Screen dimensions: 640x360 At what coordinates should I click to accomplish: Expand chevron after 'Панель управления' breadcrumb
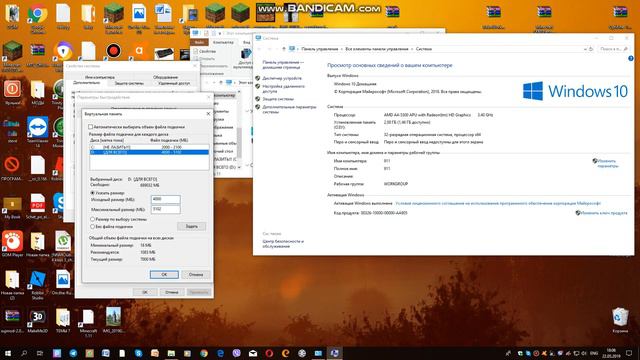click(x=342, y=49)
